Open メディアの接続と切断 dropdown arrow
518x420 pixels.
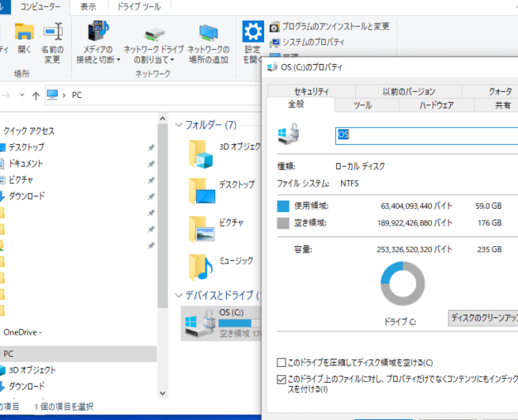(118, 60)
